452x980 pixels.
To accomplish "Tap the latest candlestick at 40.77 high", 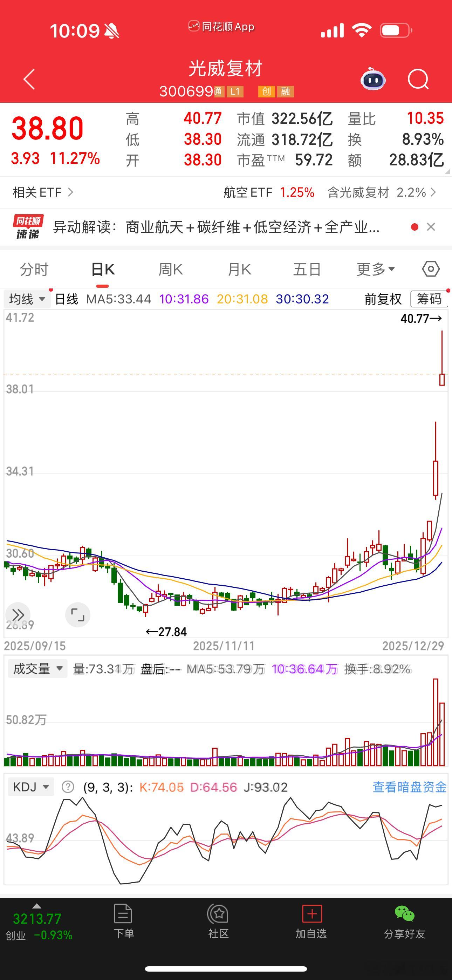I will (442, 358).
